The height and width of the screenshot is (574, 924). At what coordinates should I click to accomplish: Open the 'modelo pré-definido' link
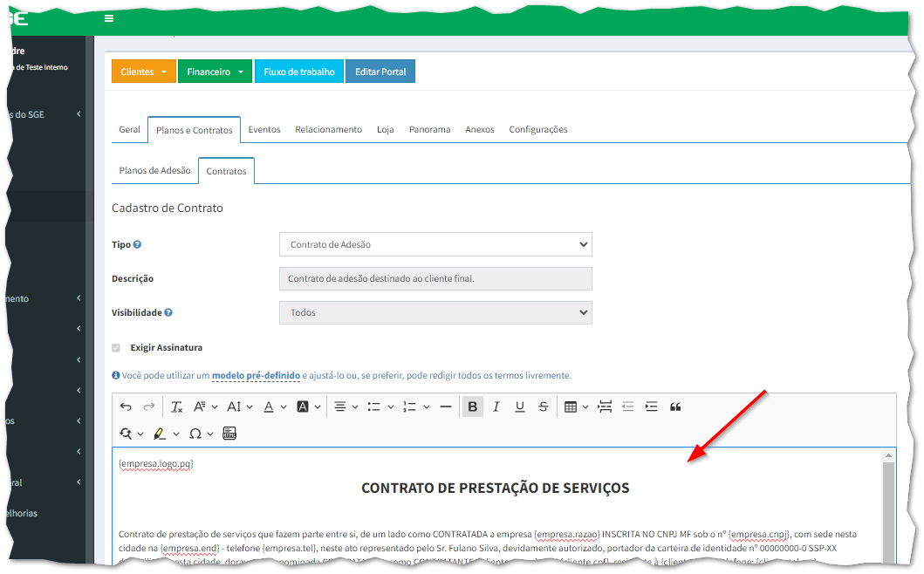256,375
